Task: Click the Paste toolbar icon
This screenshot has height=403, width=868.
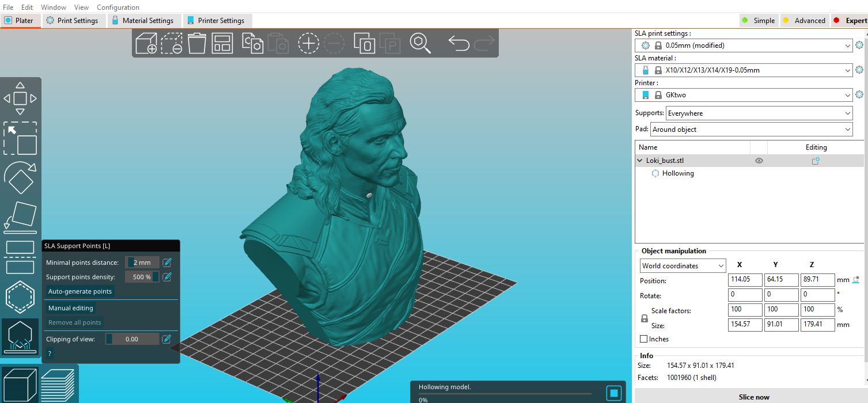Action: pos(278,43)
